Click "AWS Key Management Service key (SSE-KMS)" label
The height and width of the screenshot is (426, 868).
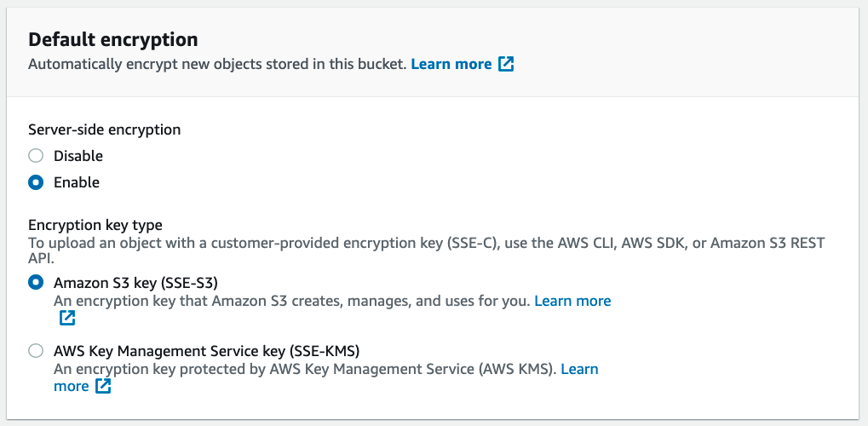tap(207, 350)
